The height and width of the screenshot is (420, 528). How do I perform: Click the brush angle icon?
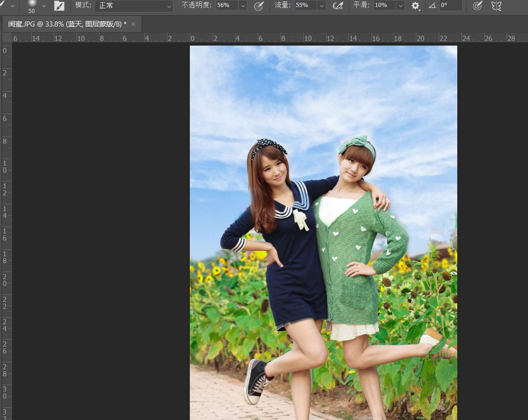coord(432,6)
